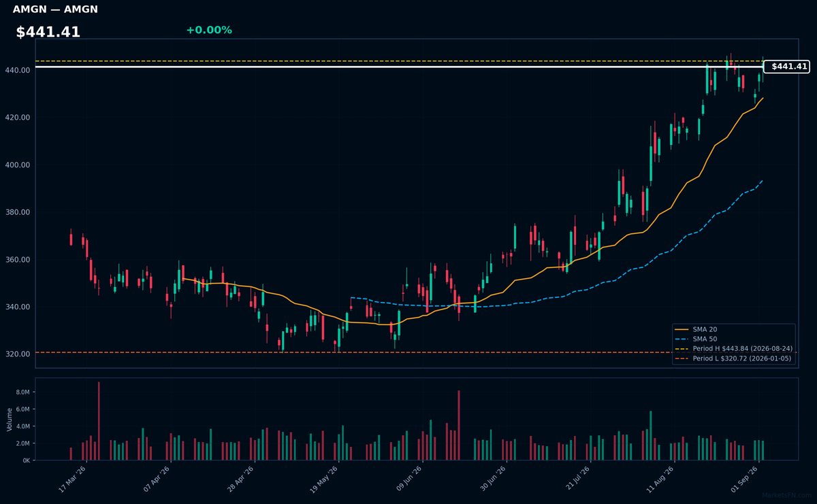Viewport: 817px width, 504px height.
Task: Click the 19 May '26 date label
Action: 325,479
